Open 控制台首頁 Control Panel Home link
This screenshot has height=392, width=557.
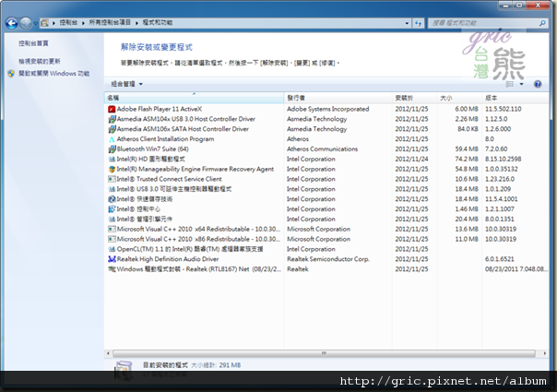33,43
